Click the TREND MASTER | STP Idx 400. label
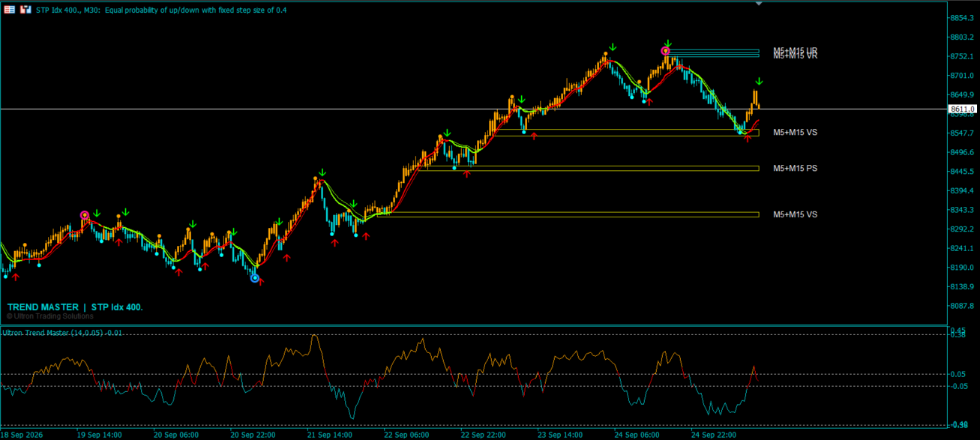980x440 pixels. pos(75,307)
